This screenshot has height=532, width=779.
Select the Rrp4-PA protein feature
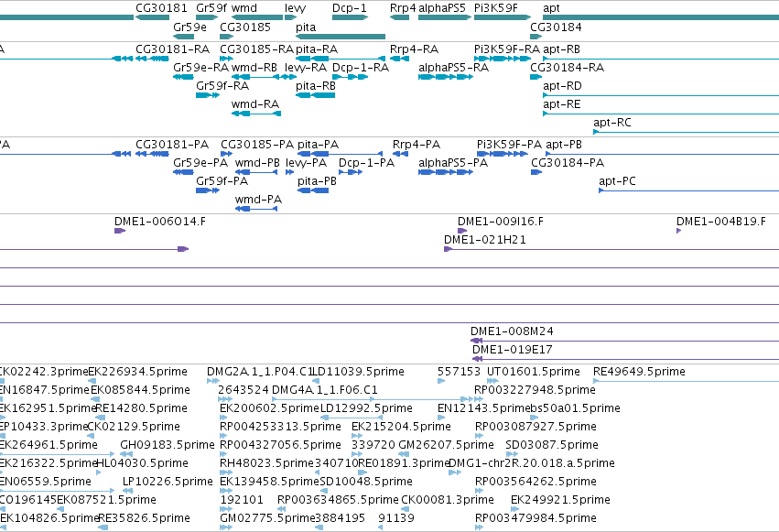tap(400, 154)
